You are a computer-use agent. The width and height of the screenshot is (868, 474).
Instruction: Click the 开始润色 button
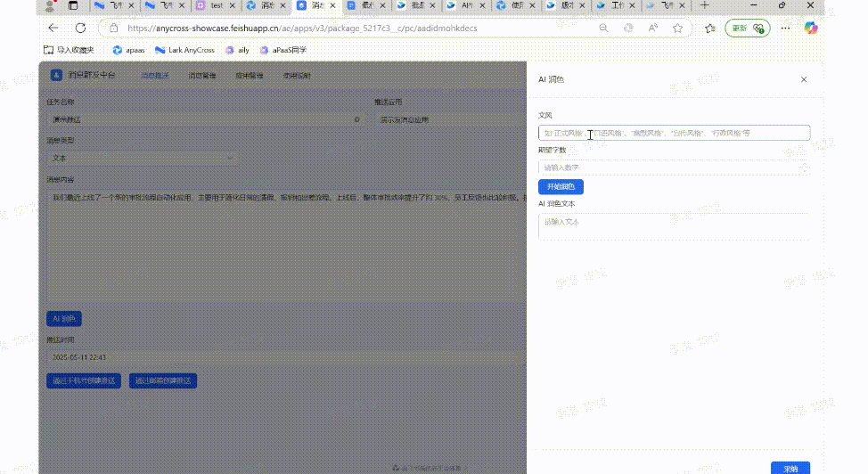[561, 187]
